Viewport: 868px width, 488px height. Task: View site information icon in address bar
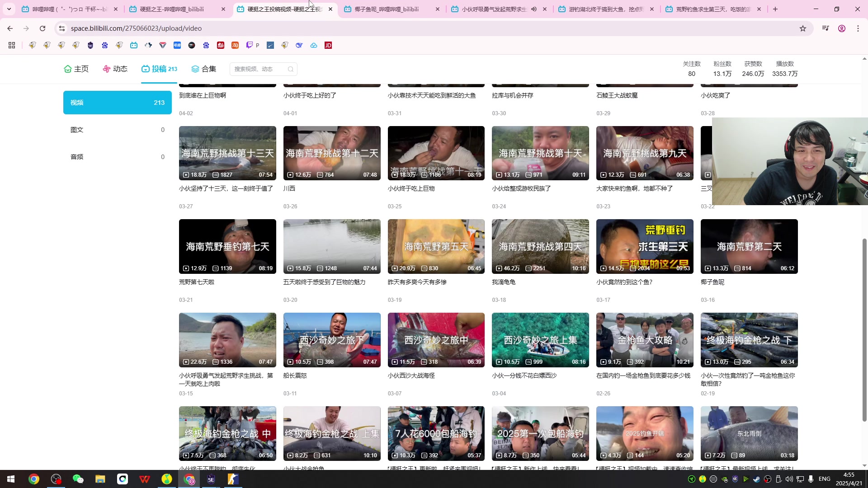pos(62,28)
